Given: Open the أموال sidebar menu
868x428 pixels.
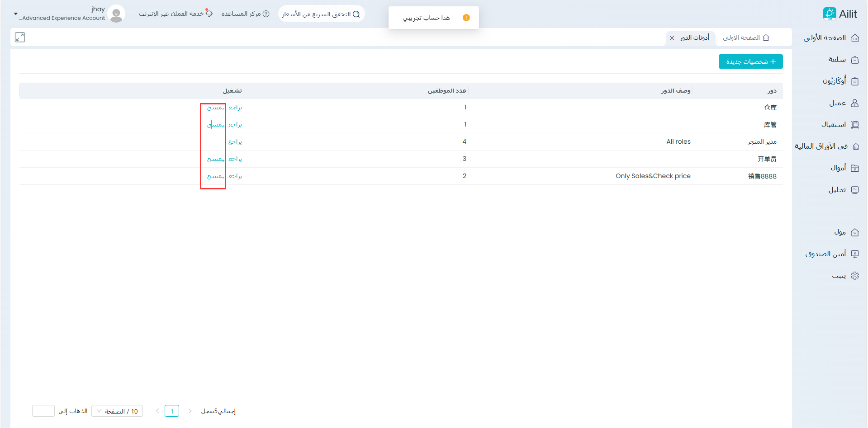Looking at the screenshot, I should coord(838,168).
